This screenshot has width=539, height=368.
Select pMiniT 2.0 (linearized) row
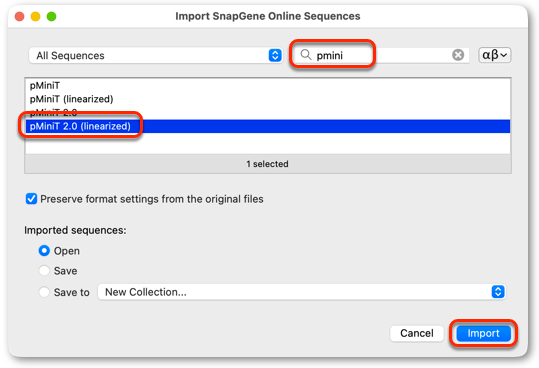268,126
